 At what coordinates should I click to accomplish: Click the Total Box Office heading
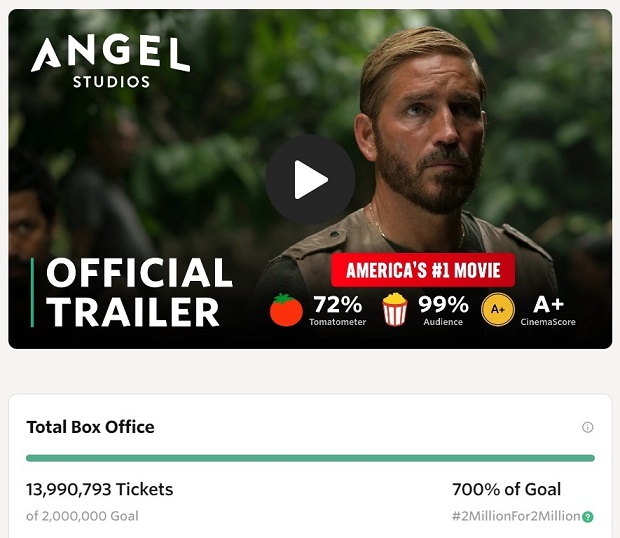point(90,427)
